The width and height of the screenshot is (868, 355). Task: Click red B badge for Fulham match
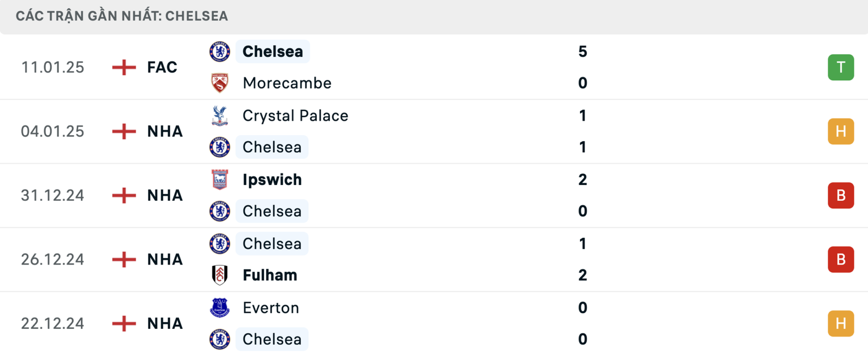coord(840,259)
